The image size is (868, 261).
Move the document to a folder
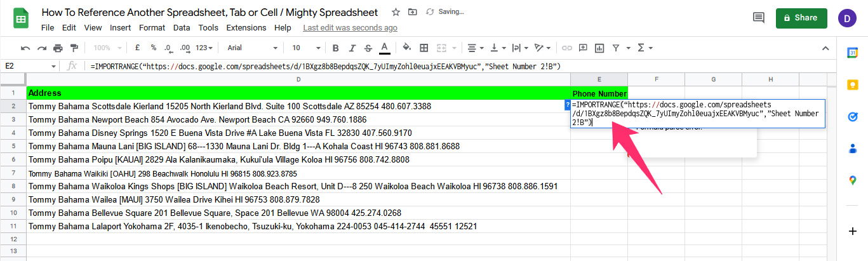[x=413, y=12]
